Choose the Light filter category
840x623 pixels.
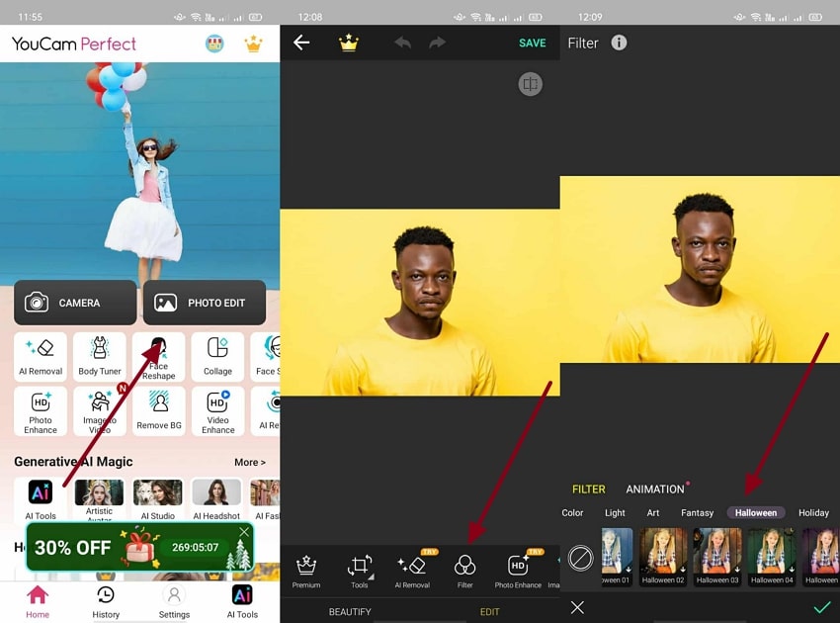pyautogui.click(x=615, y=513)
